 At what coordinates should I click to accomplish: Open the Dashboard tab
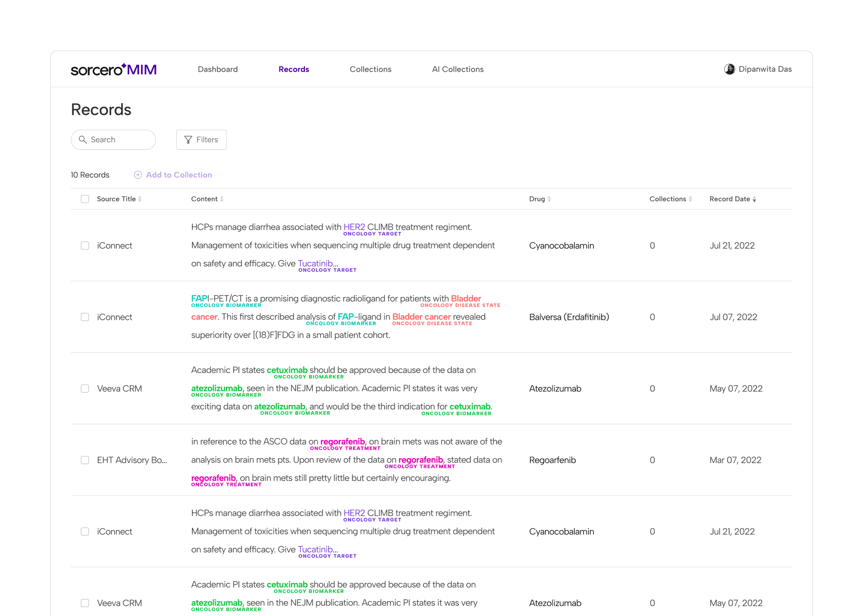[x=218, y=69]
